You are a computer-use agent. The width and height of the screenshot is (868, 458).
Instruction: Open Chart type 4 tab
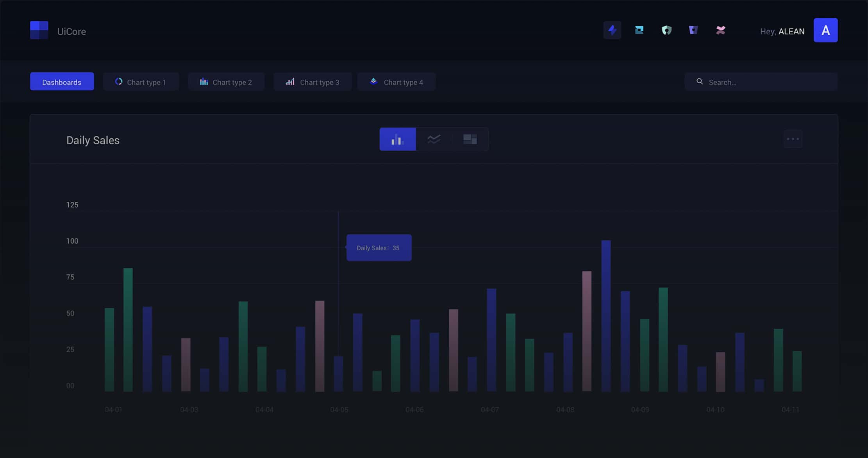click(x=396, y=82)
